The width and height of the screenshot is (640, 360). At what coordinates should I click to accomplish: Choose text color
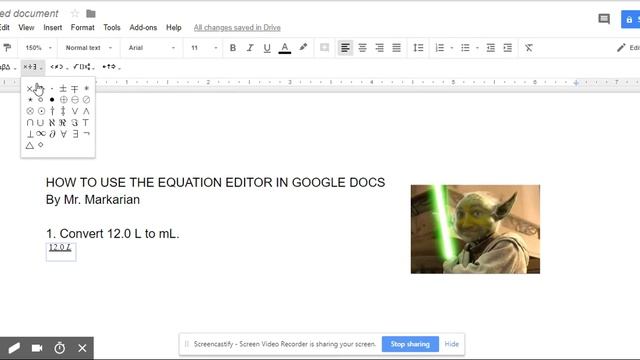pyautogui.click(x=284, y=48)
